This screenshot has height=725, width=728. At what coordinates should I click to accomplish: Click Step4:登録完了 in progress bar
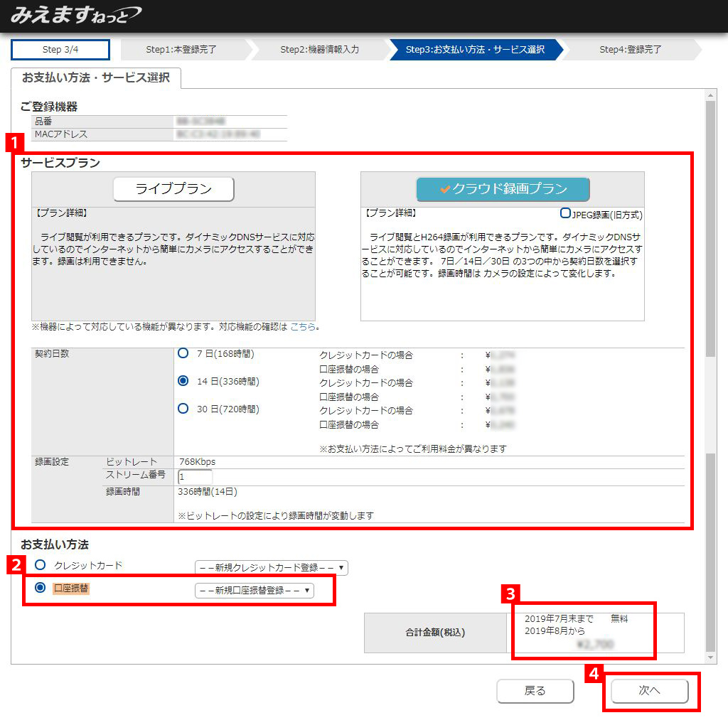point(630,50)
